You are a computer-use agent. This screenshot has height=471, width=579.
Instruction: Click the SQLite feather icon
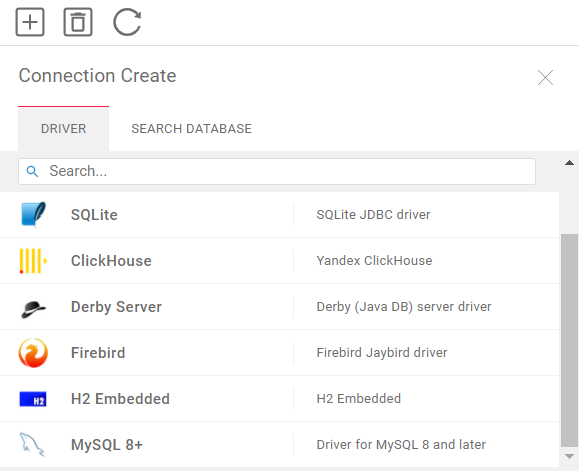[x=33, y=214]
